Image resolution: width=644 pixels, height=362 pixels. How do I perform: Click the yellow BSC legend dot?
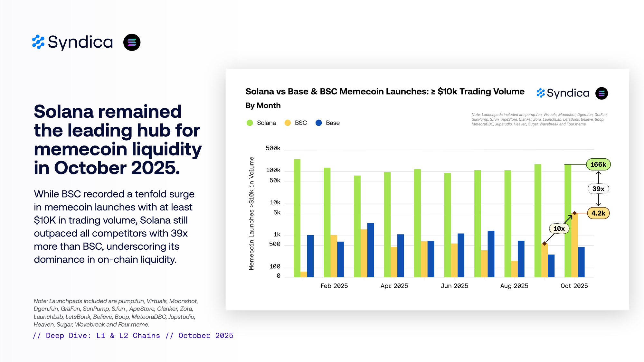pos(288,123)
